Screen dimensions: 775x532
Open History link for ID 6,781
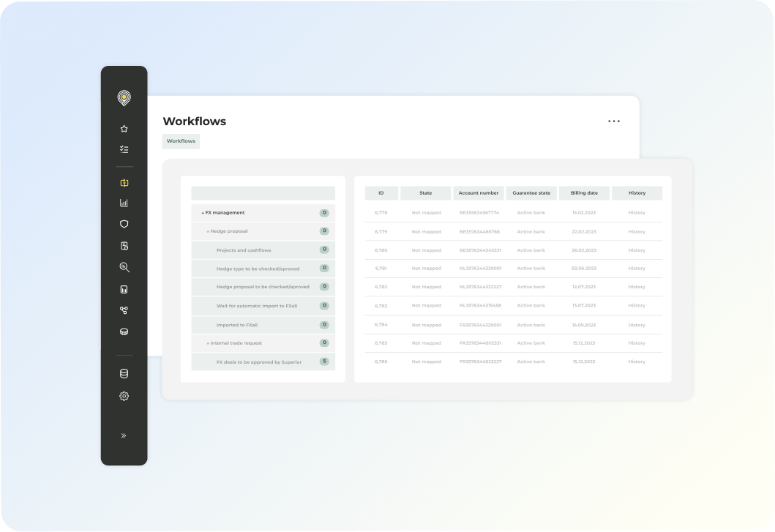pos(637,269)
